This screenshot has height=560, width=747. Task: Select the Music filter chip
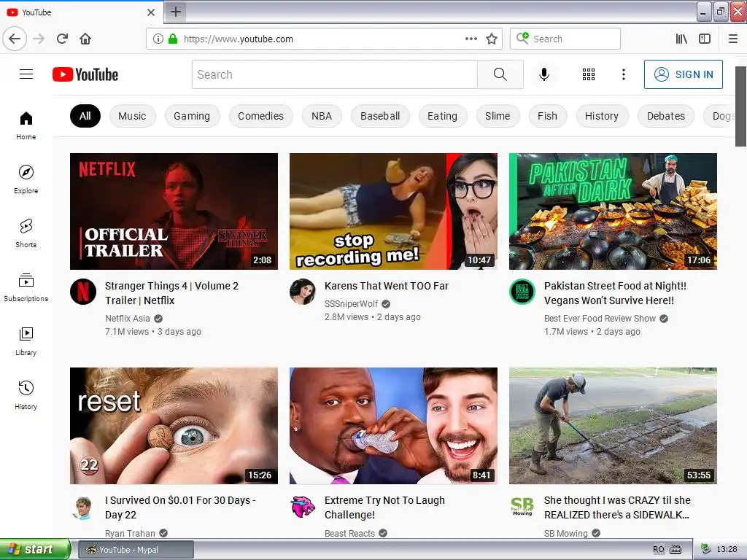click(132, 116)
